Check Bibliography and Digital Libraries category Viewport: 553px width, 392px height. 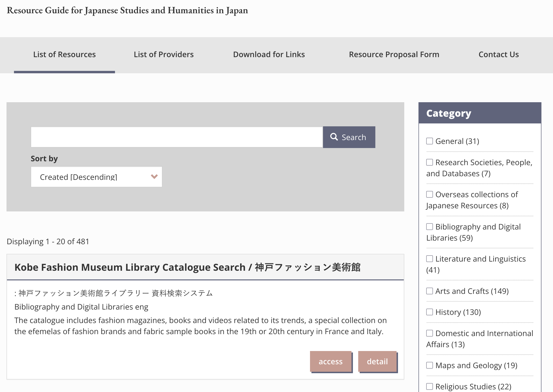pos(429,227)
